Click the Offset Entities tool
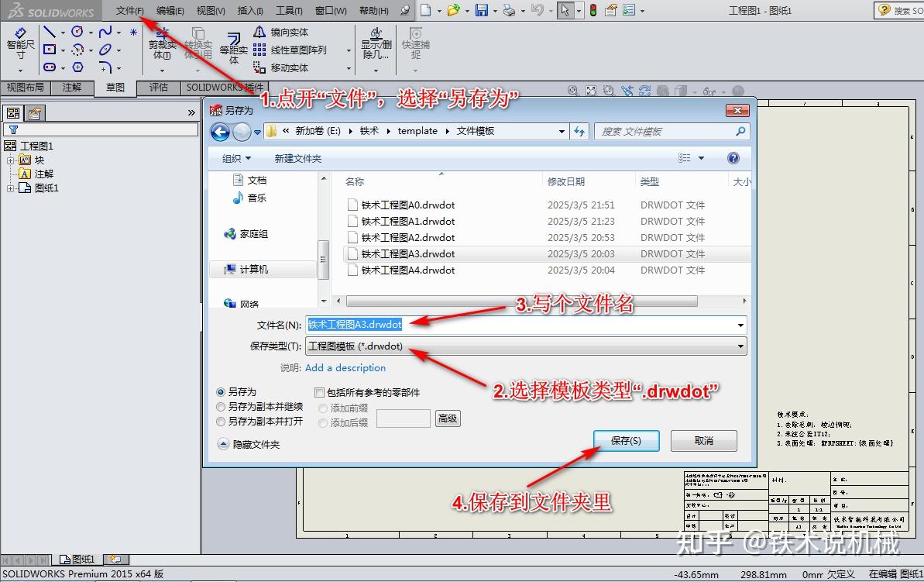Screen dimensions: 924x582 tap(233, 48)
